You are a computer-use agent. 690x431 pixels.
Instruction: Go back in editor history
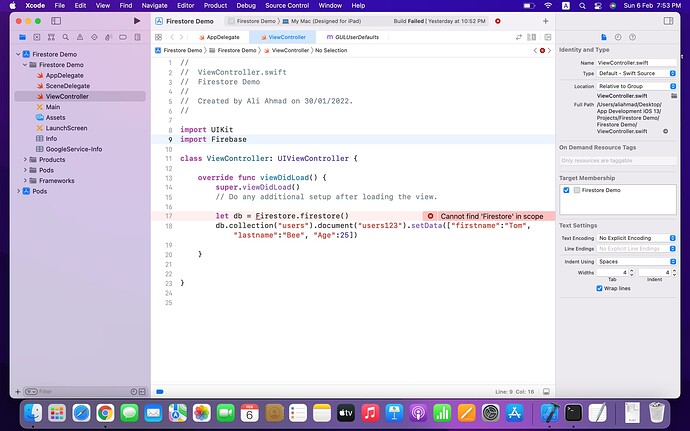point(172,37)
